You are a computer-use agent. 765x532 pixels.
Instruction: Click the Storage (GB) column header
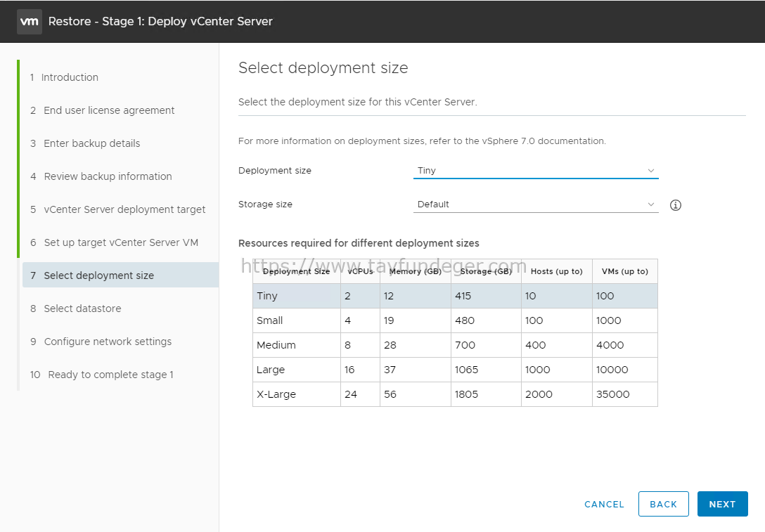pyautogui.click(x=486, y=271)
